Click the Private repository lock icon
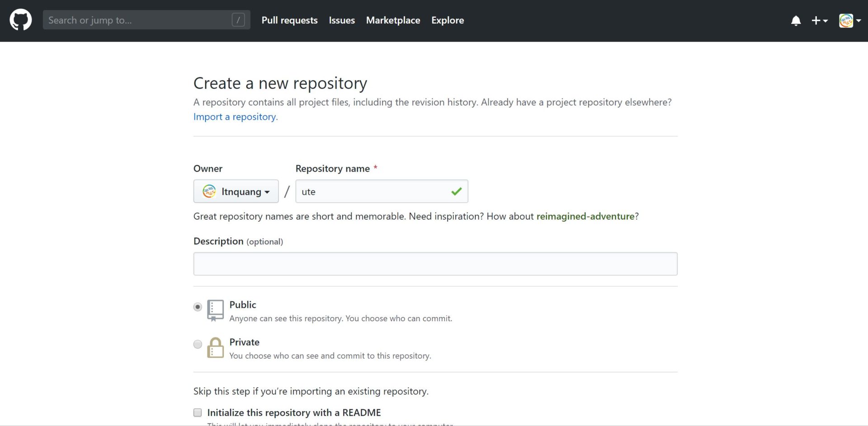Image resolution: width=868 pixels, height=426 pixels. [215, 348]
